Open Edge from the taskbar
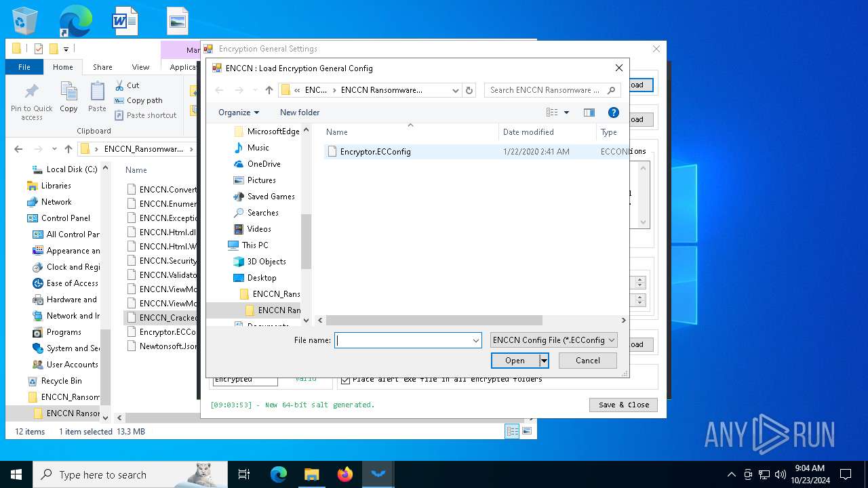The height and width of the screenshot is (488, 868). point(279,474)
